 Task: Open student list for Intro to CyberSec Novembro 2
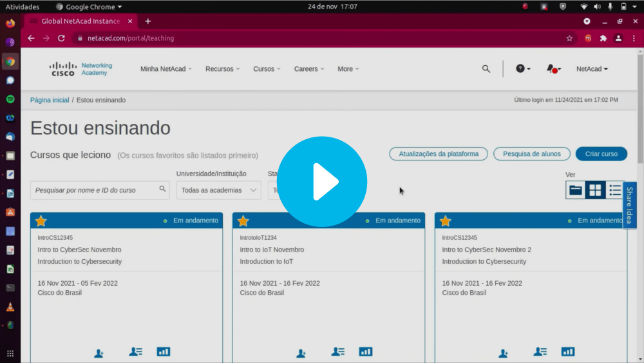540,351
